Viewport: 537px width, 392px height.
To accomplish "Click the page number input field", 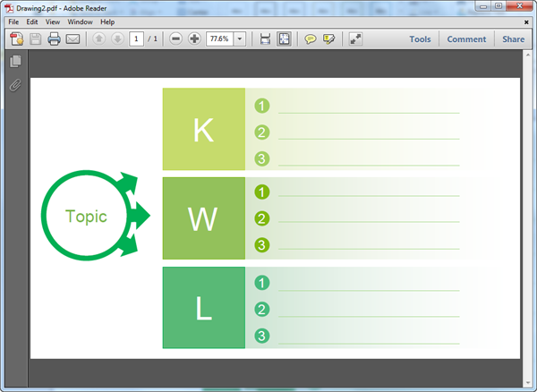I will (x=136, y=39).
